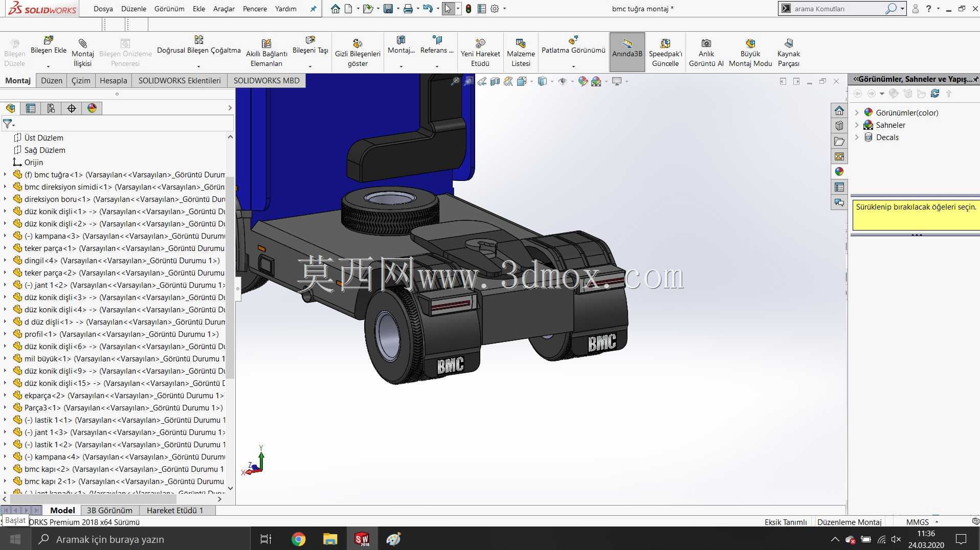Toggle the Hide/Show Items eye icon in viewport
980x550 pixels.
[562, 81]
